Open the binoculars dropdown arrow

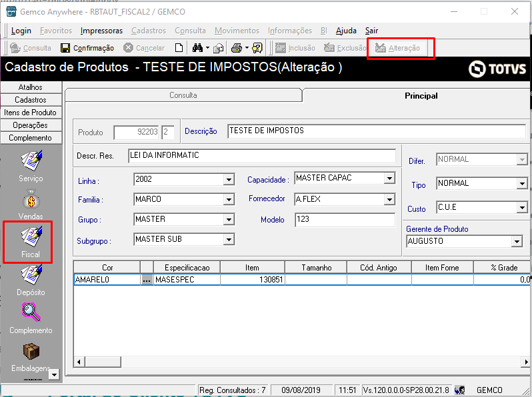(207, 48)
